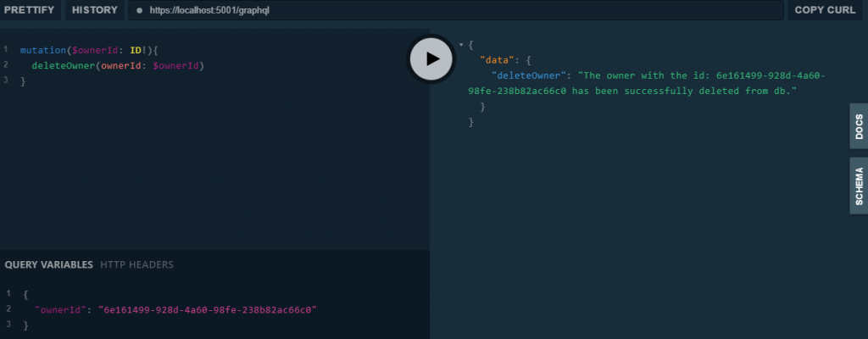The image size is (868, 339).
Task: Click the ID! type in the query editor
Action: [x=138, y=50]
